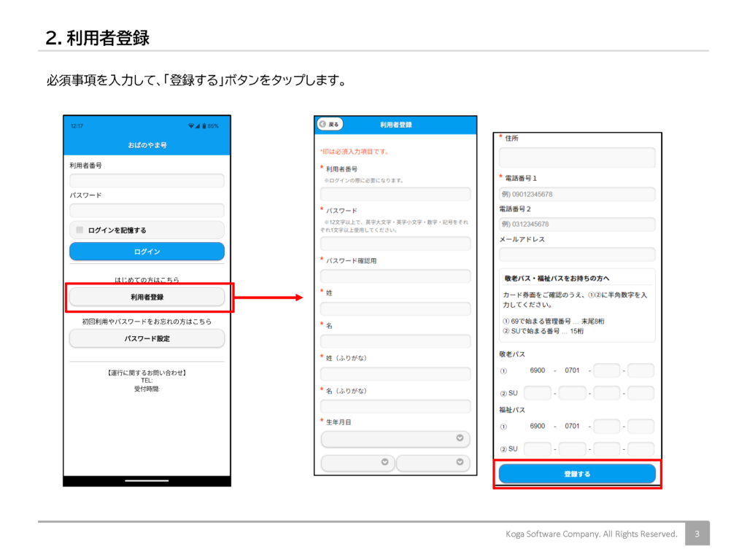Screen dimensions: 747x560
Task: Open the 生年月日 year dropdown
Action: pyautogui.click(x=395, y=438)
